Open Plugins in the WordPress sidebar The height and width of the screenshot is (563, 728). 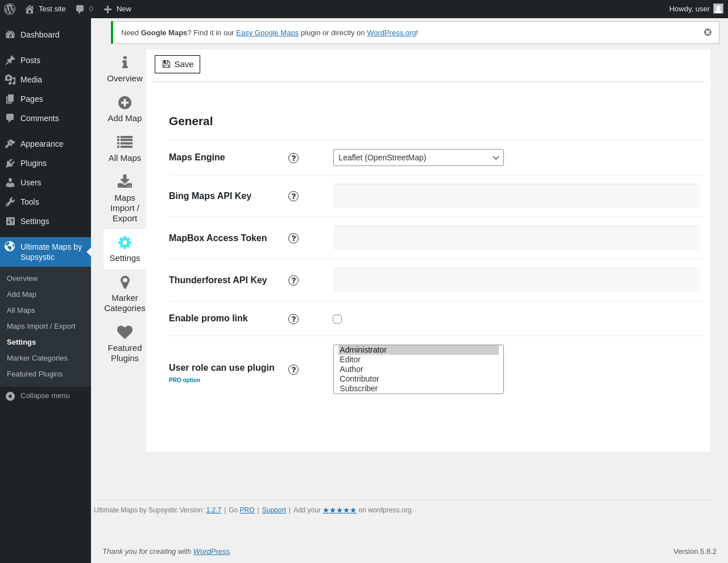click(x=34, y=163)
